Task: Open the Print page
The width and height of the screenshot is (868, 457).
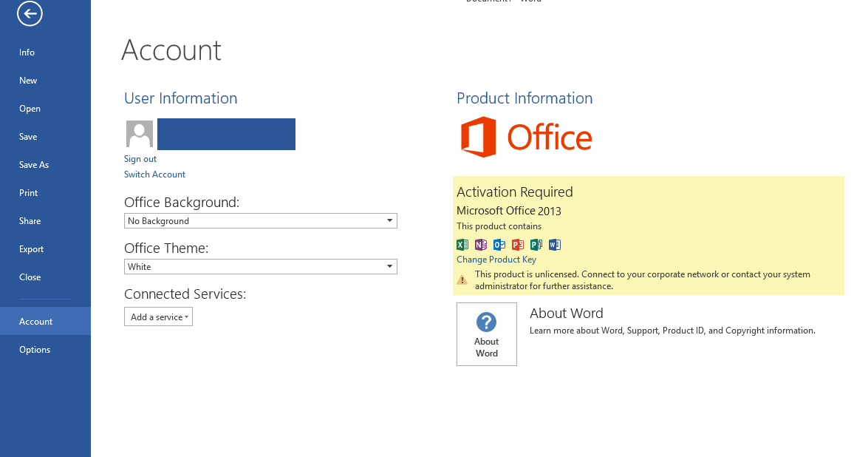Action: point(45,193)
